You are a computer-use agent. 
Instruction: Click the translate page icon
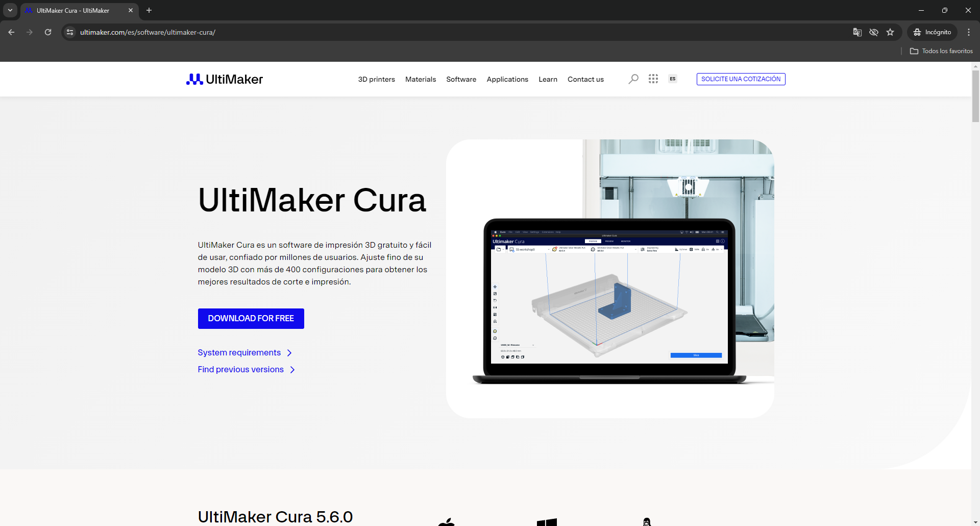tap(857, 32)
